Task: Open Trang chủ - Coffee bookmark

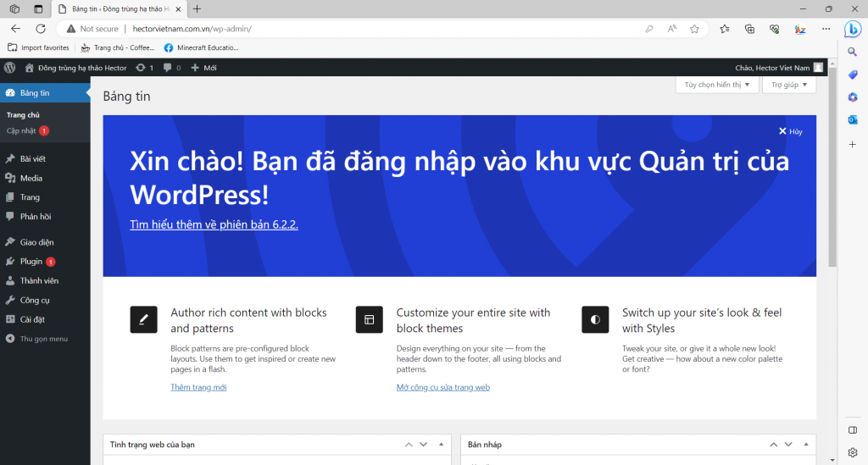Action: click(x=117, y=47)
